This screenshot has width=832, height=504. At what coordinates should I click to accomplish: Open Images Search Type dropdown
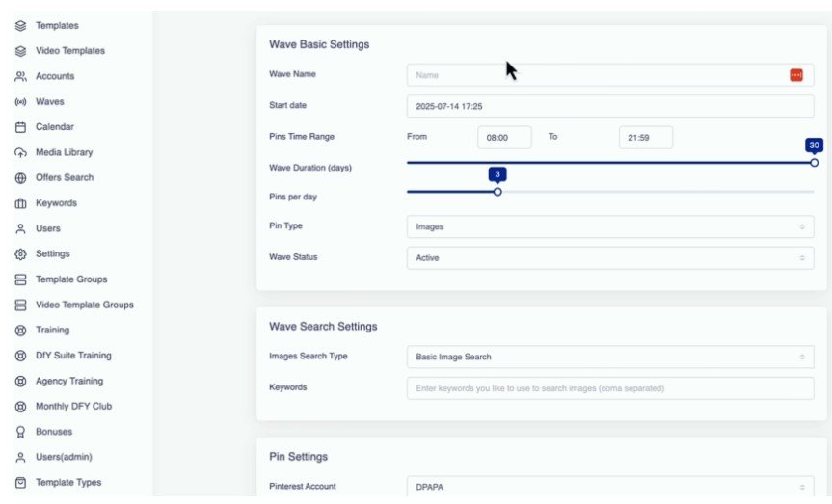(610, 358)
